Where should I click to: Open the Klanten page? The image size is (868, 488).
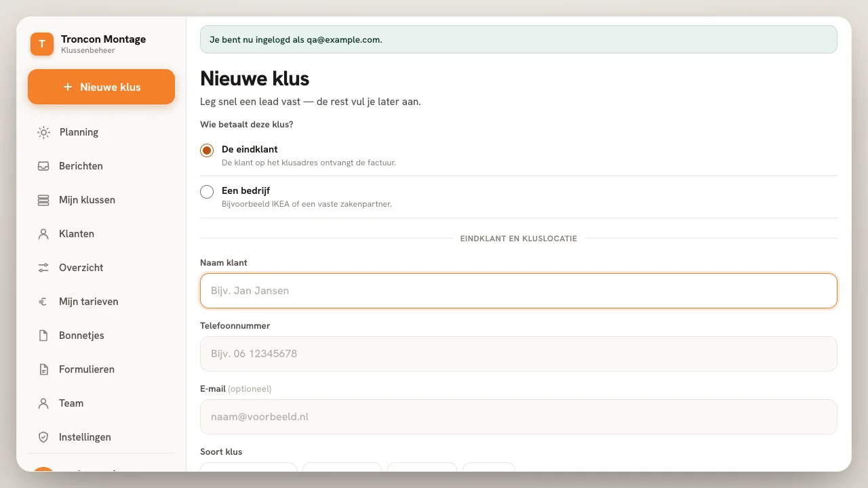tap(101, 234)
